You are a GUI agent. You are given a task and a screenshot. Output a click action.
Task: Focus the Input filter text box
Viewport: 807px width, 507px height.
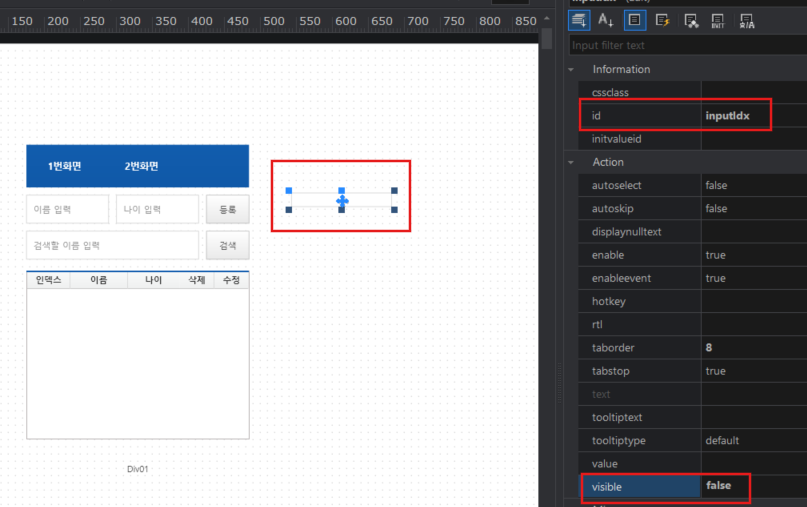click(688, 45)
